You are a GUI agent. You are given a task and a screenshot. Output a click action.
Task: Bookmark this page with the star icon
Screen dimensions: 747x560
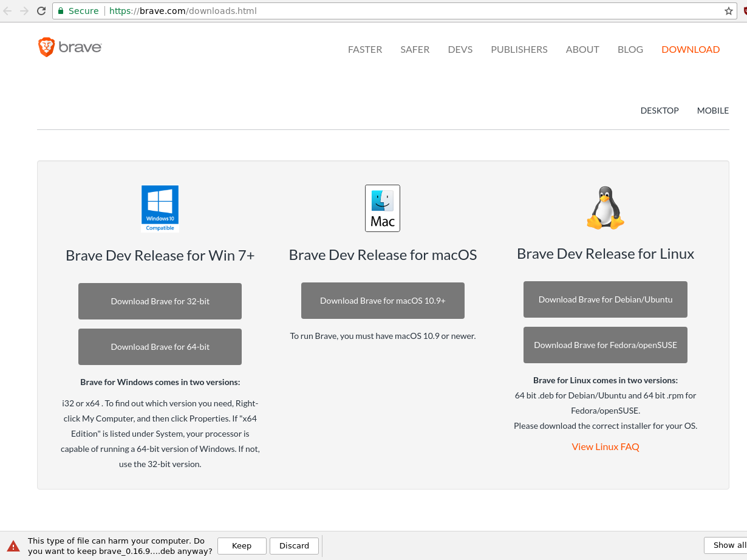(729, 11)
